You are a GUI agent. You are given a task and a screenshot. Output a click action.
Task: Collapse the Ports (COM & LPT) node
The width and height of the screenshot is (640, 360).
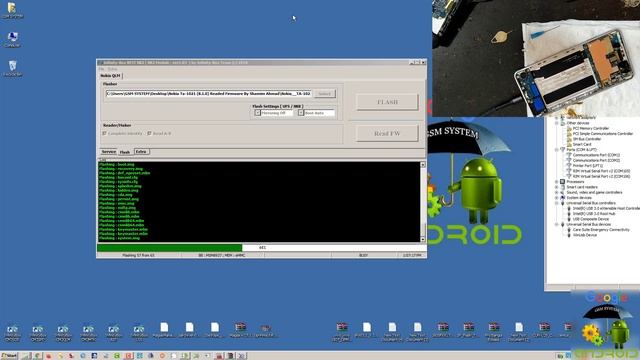pyautogui.click(x=557, y=149)
